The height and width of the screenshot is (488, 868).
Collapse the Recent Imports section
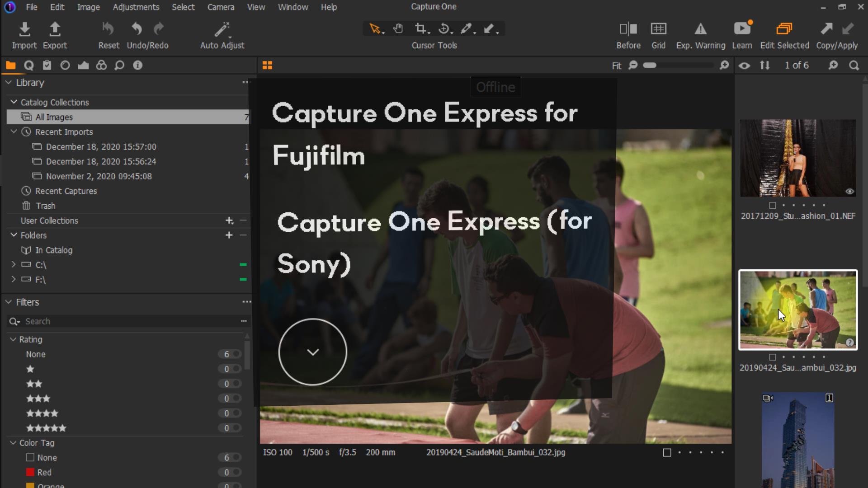(x=14, y=131)
